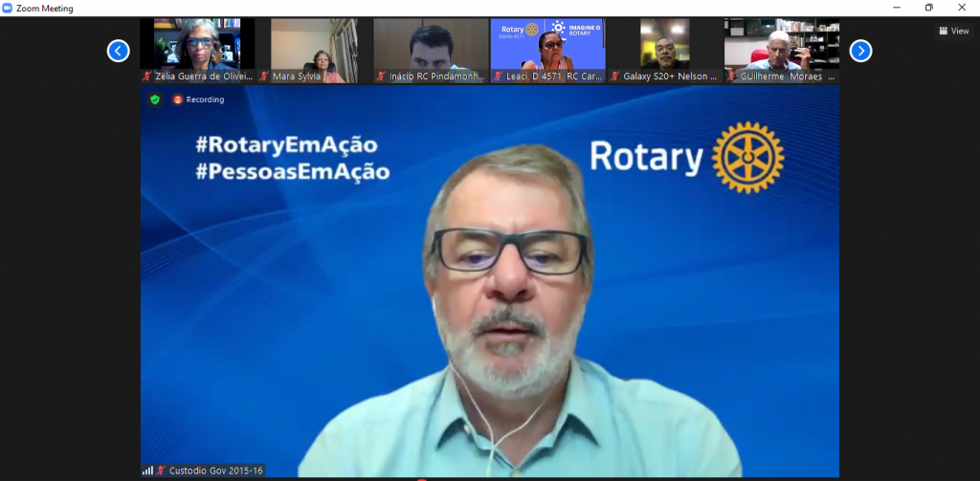Select Leaci D 4571 video thumbnail
Viewport: 980px width, 481px height.
click(x=547, y=44)
